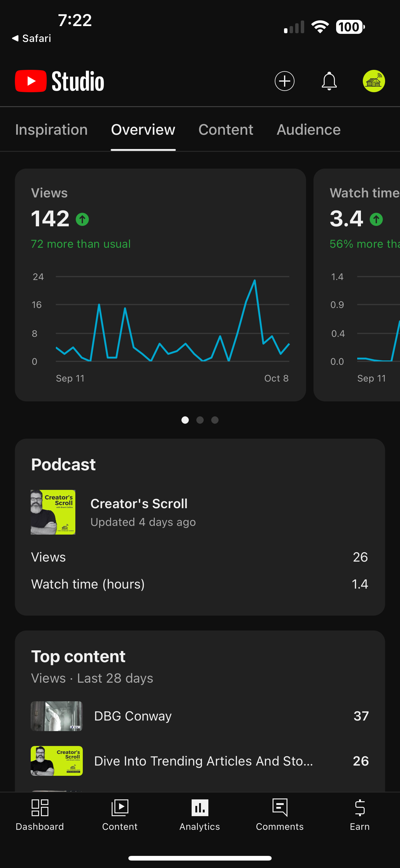Viewport: 400px width, 868px height.
Task: Switch to the Audience tab
Action: [309, 130]
